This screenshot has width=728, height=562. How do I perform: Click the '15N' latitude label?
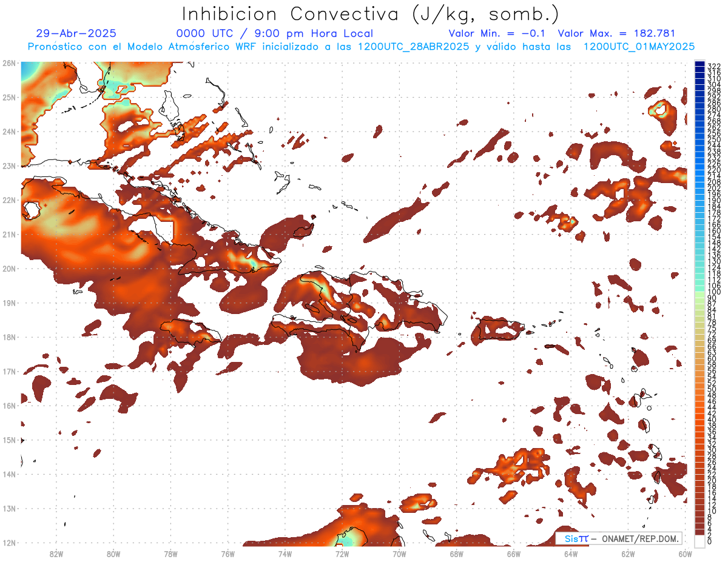pos(9,440)
